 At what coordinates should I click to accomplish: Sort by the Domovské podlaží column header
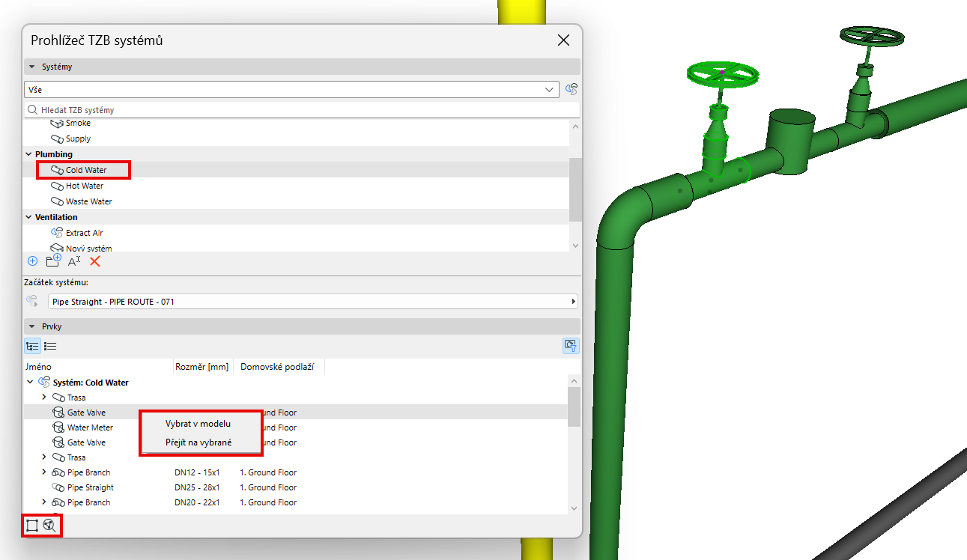(279, 367)
